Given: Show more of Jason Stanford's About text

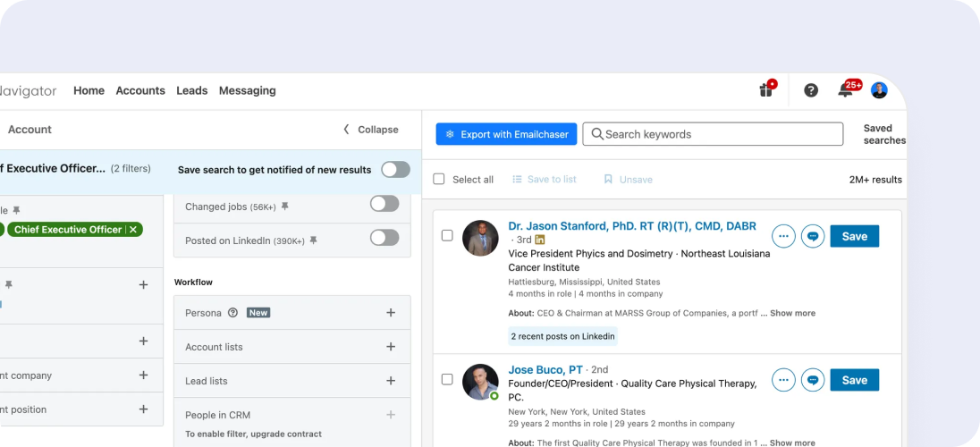Looking at the screenshot, I should point(792,313).
